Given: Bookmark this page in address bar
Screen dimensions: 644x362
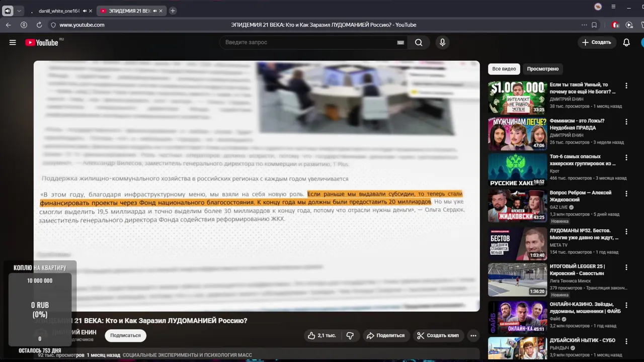Looking at the screenshot, I should point(594,25).
